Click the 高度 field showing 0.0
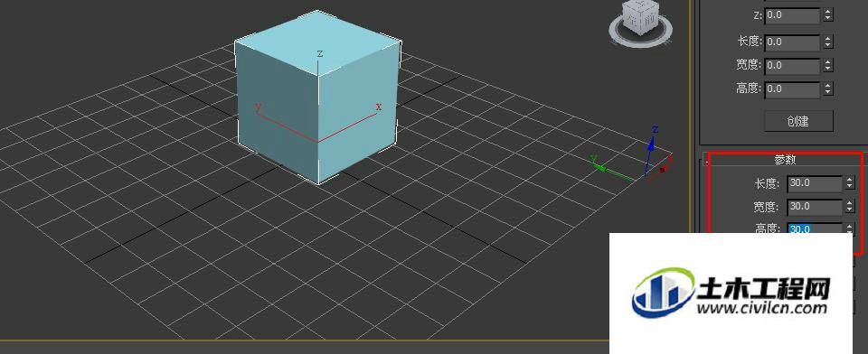868x354 pixels. coord(792,89)
